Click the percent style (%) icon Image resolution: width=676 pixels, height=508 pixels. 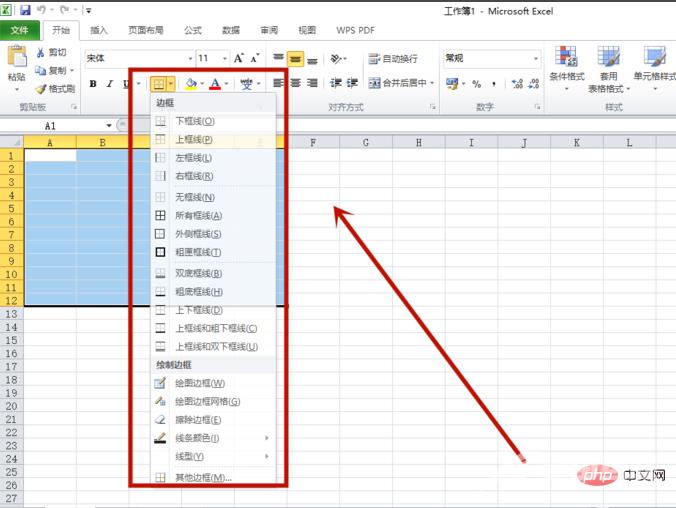coord(477,84)
